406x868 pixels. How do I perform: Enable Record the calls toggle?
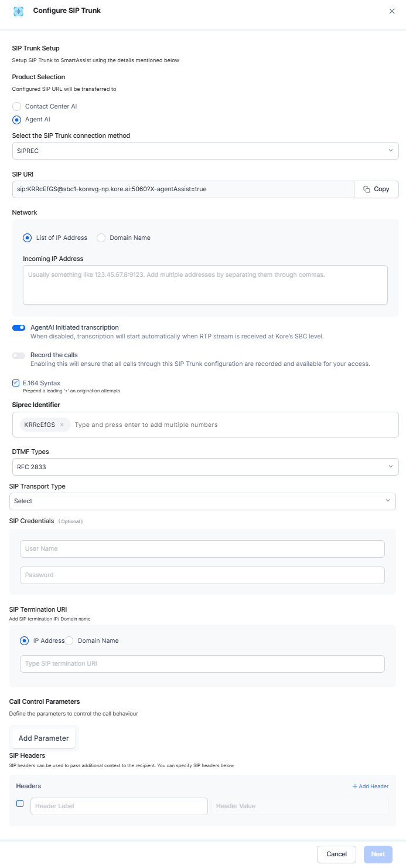(19, 355)
